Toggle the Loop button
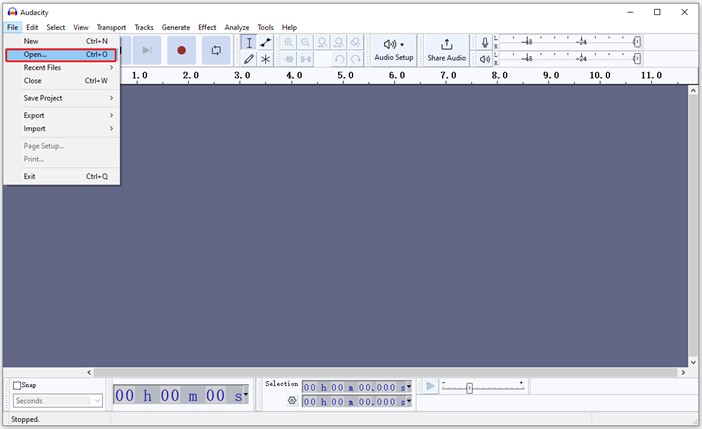The width and height of the screenshot is (702, 429). coord(215,50)
